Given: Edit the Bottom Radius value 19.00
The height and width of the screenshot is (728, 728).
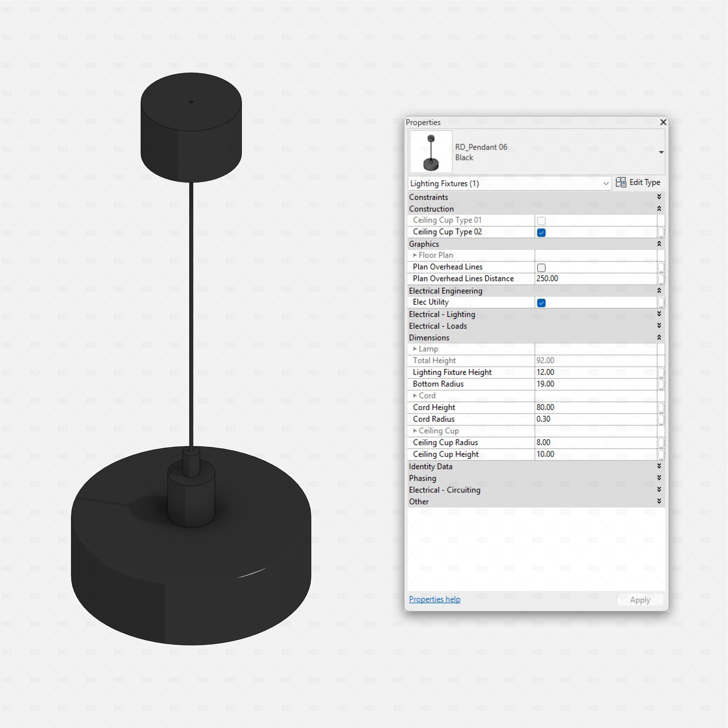Looking at the screenshot, I should 595,384.
